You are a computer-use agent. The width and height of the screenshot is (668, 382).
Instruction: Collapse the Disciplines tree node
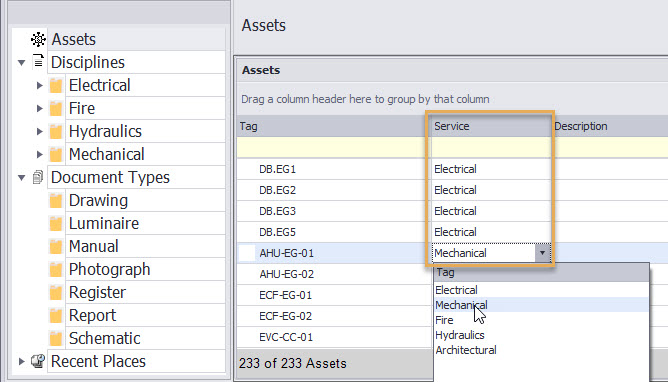tap(21, 63)
